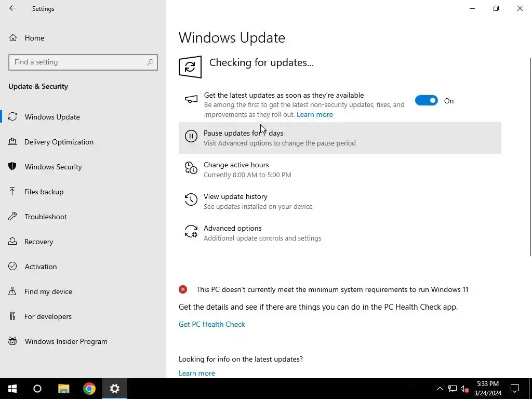Click the red error X icon

point(183,289)
